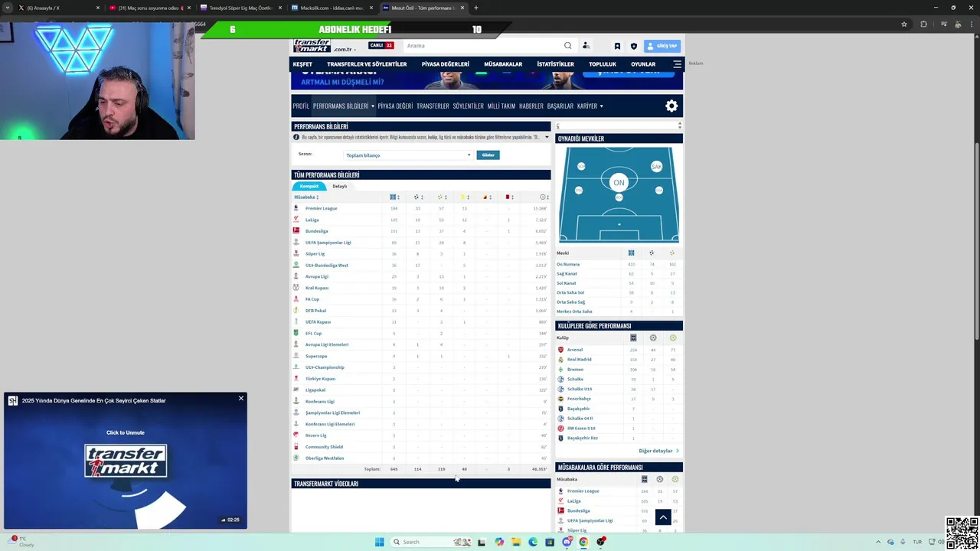The height and width of the screenshot is (551, 980).
Task: Open Microsoft Edge from the taskbar
Action: click(x=533, y=542)
